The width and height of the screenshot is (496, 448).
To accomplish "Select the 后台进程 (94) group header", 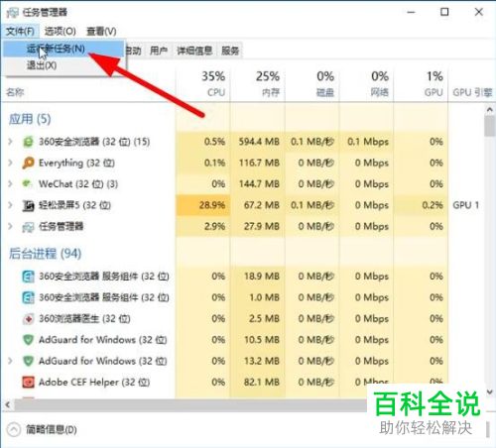I will tap(45, 254).
